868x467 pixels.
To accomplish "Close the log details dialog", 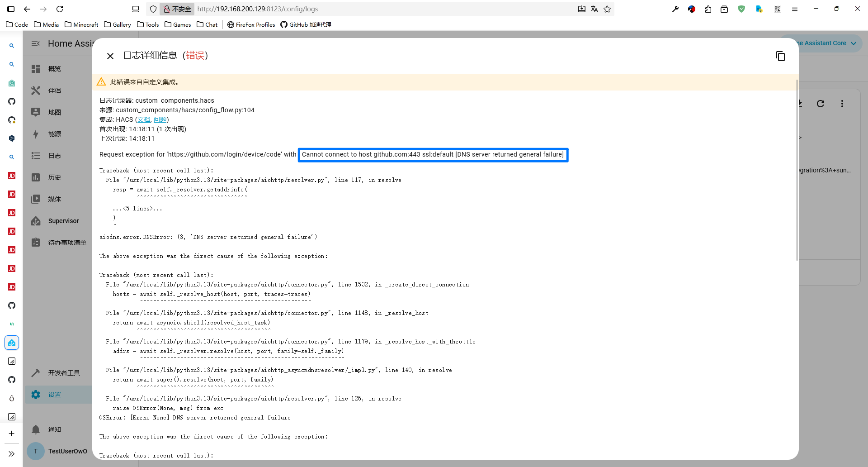I will pyautogui.click(x=110, y=56).
